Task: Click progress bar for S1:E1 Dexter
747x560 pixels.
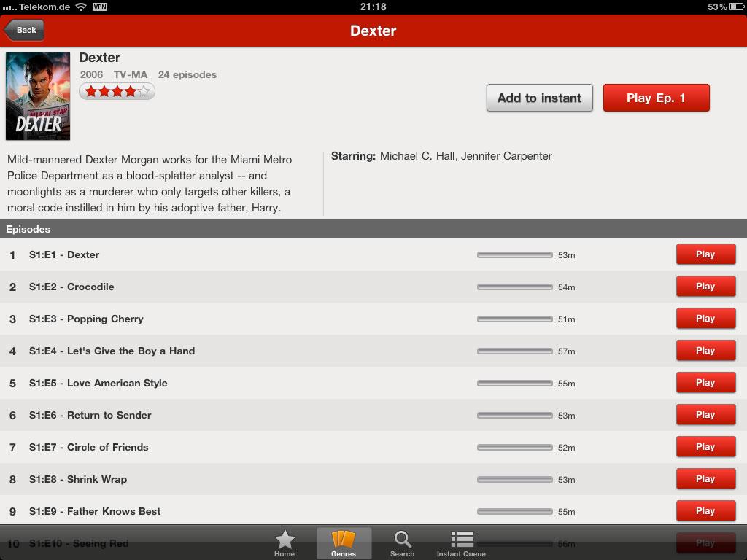Action: [x=514, y=254]
